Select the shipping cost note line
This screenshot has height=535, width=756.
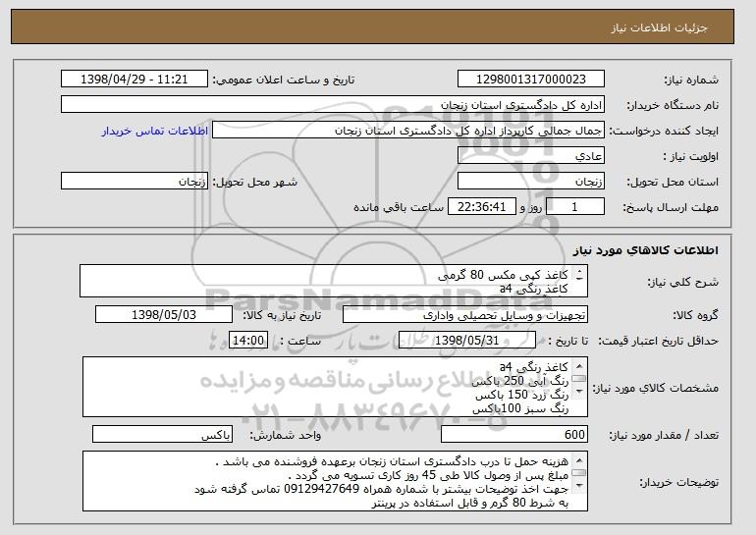(392, 461)
